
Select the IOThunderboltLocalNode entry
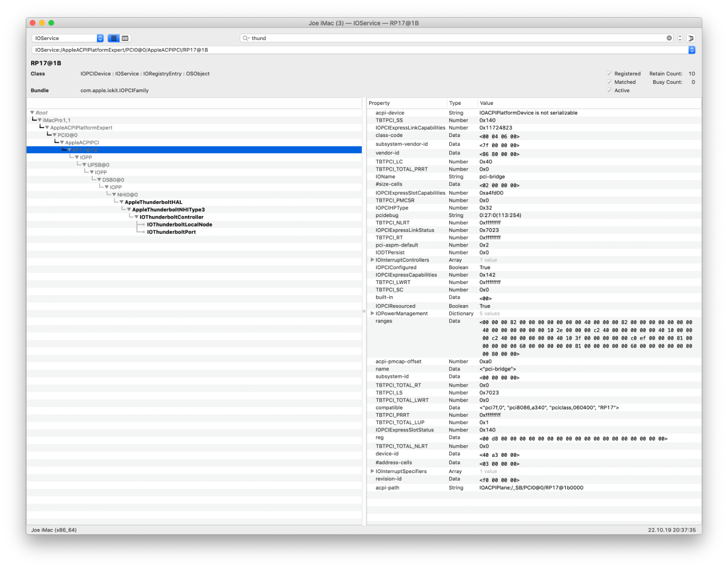[180, 224]
